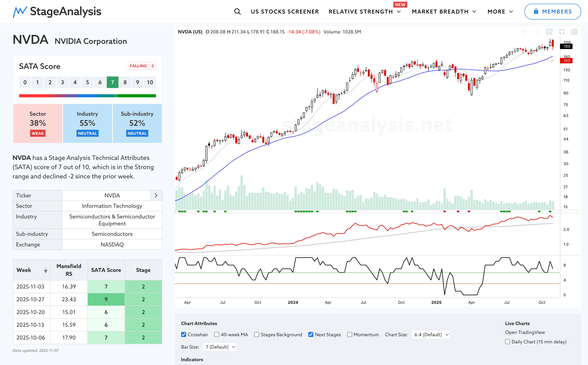Click the StageAnalysis logo
588x365 pixels.
click(x=57, y=12)
